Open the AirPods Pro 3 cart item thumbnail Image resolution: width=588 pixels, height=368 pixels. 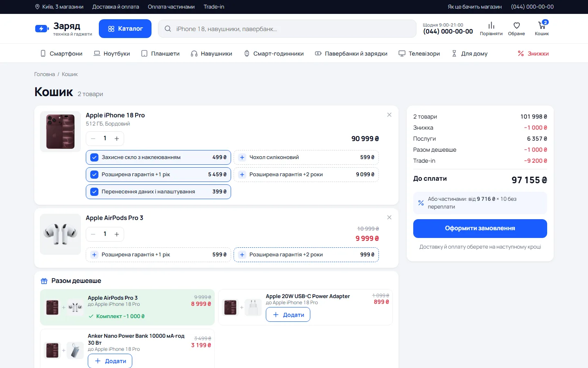click(x=60, y=234)
